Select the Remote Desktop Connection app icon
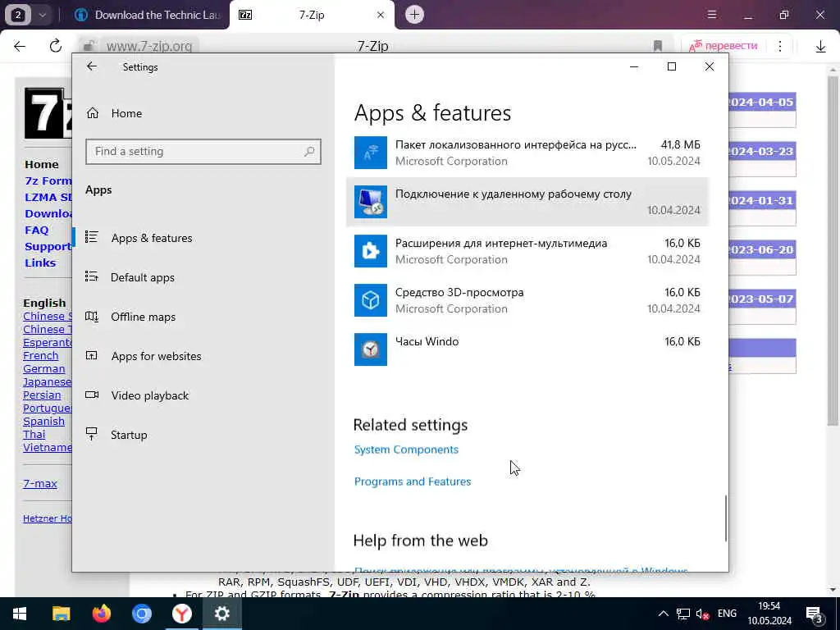 [370, 202]
